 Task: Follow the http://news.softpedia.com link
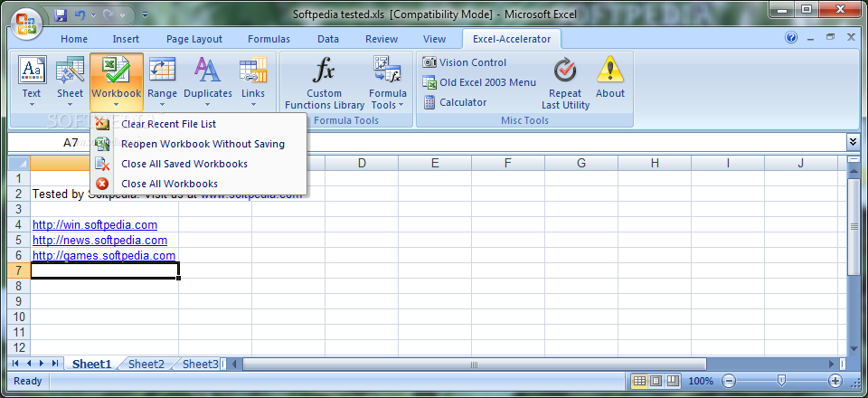tap(99, 241)
